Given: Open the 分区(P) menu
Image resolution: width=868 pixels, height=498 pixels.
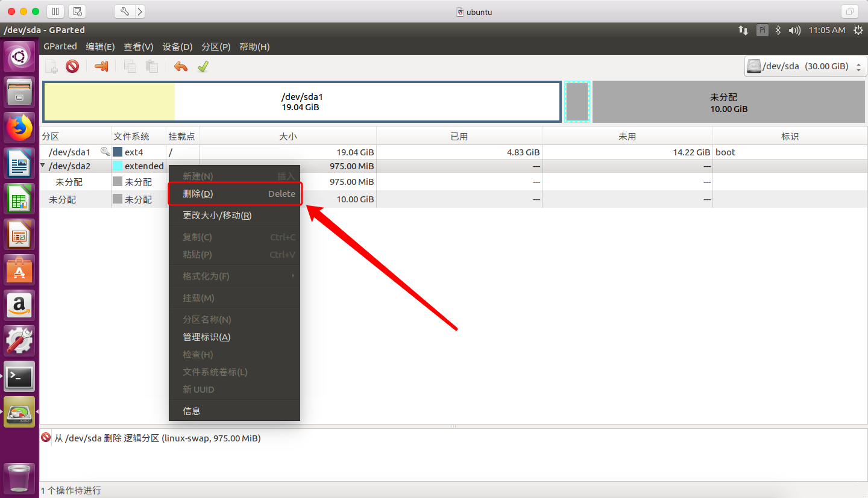Looking at the screenshot, I should (216, 46).
